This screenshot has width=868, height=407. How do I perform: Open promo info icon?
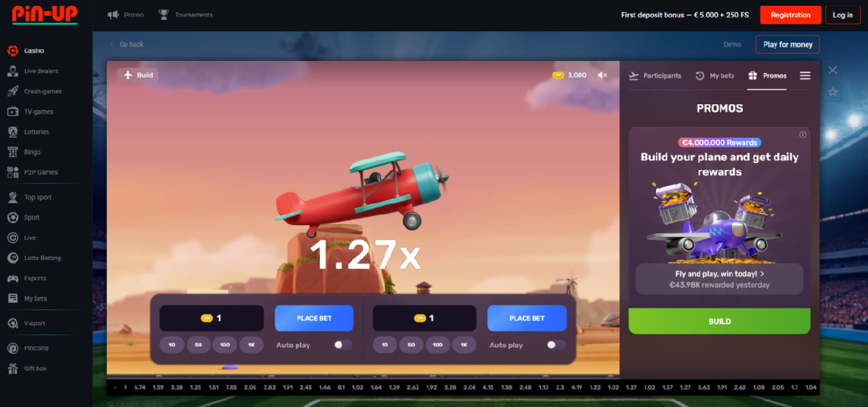click(x=803, y=135)
